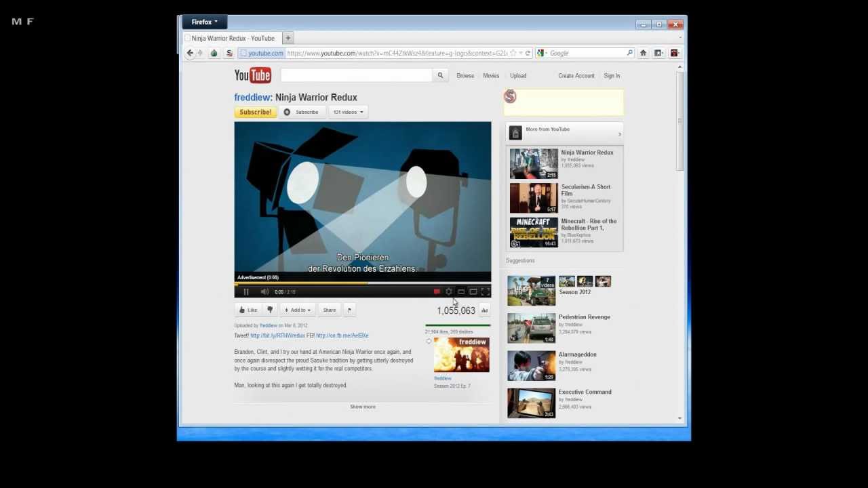This screenshot has width=868, height=488.
Task: Open the bookmarks toolbar menu icon
Action: (659, 53)
